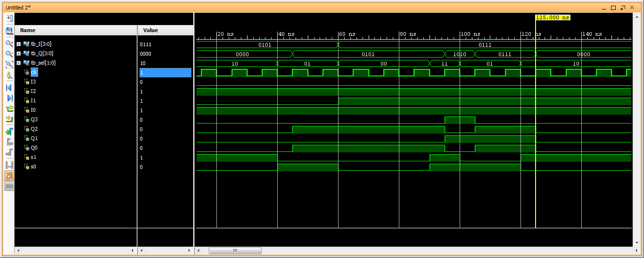This screenshot has height=258, width=644.
Task: Add a marker with the green plus icon
Action: tap(9, 132)
